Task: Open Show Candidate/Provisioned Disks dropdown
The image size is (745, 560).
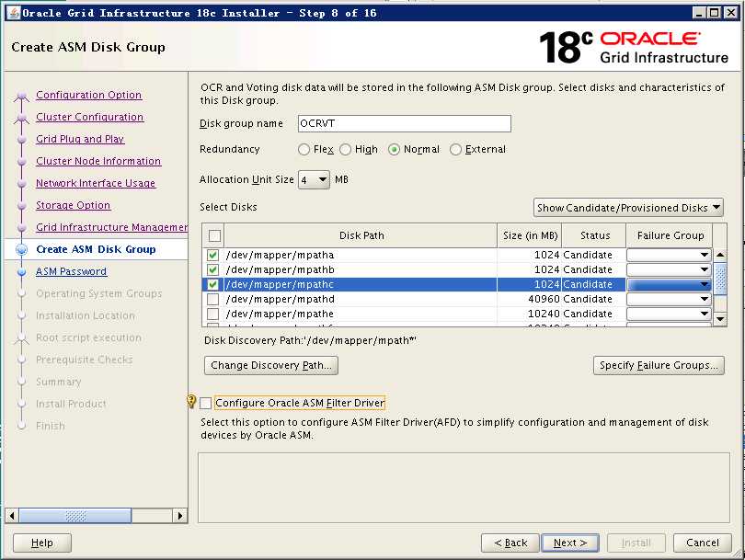Action: pos(628,208)
